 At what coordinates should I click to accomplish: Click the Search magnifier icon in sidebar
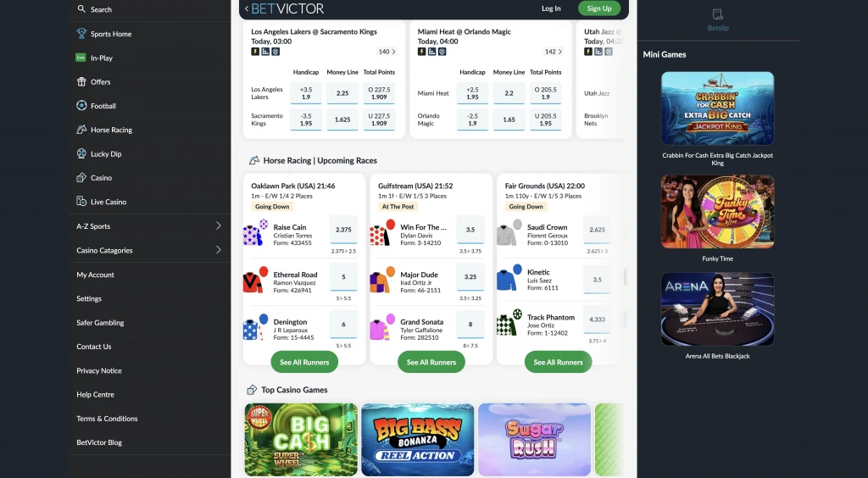coord(81,8)
